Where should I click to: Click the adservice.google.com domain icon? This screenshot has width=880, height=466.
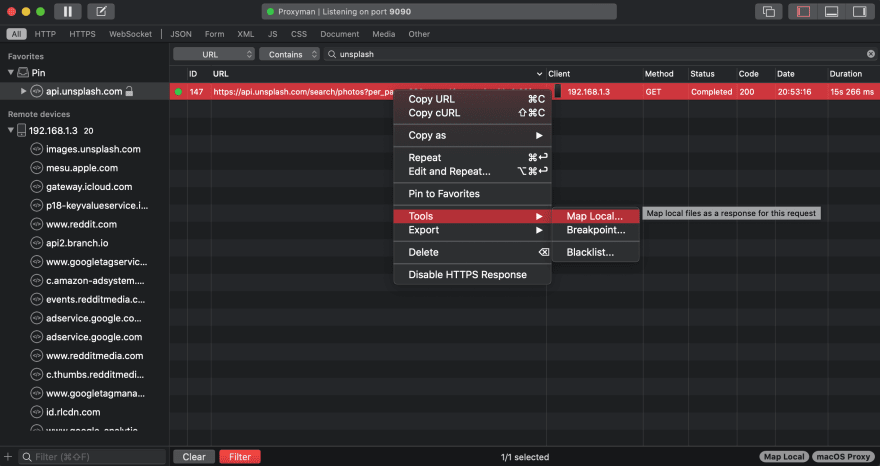coord(36,337)
